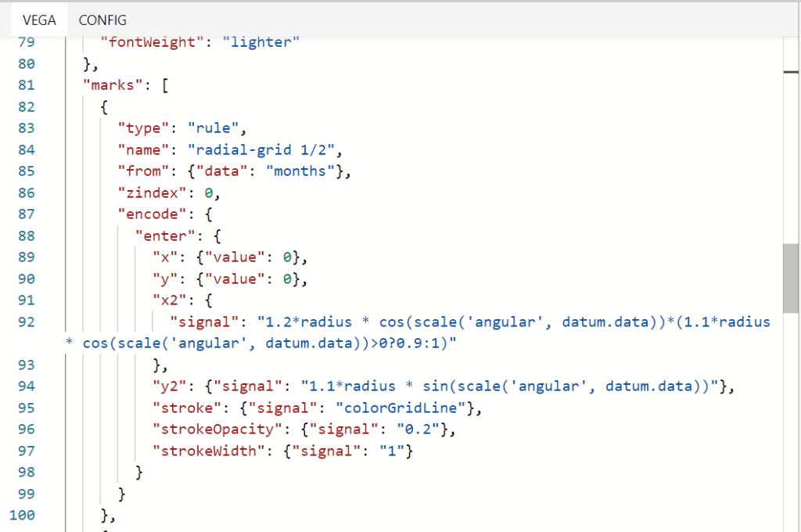Open the CONFIG tab
Screen dimensions: 801x532
coord(102,20)
